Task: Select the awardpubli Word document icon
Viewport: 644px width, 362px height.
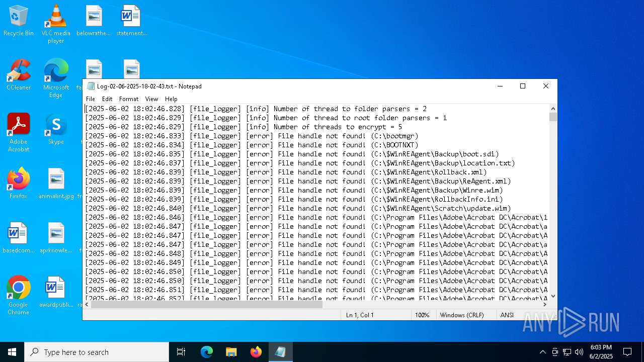Action: pyautogui.click(x=56, y=292)
